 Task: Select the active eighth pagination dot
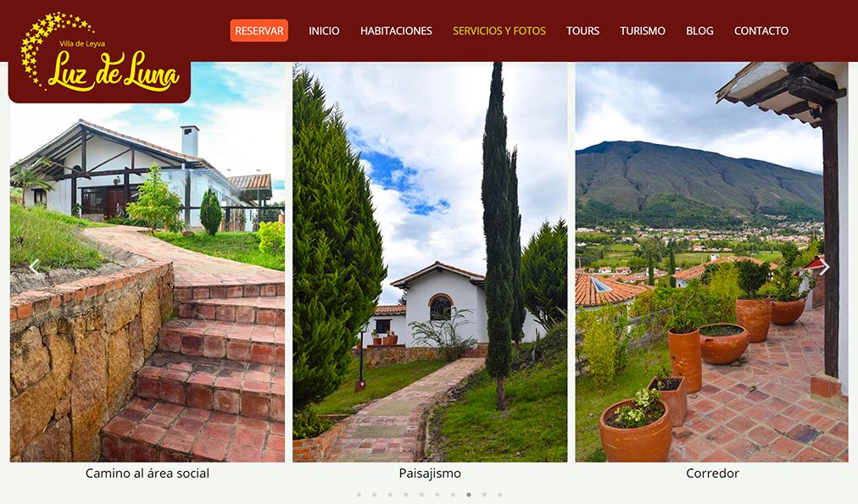tap(469, 495)
